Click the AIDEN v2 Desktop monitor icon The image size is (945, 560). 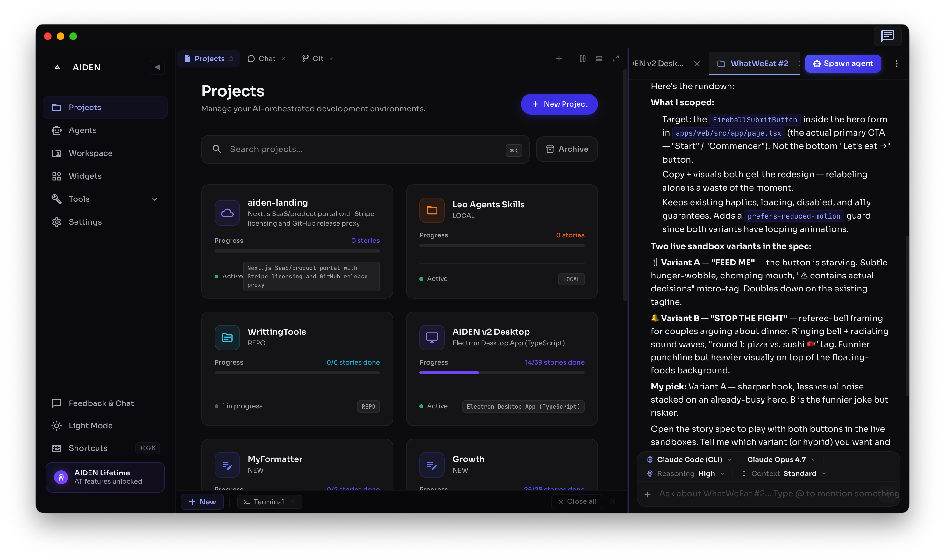coord(432,337)
